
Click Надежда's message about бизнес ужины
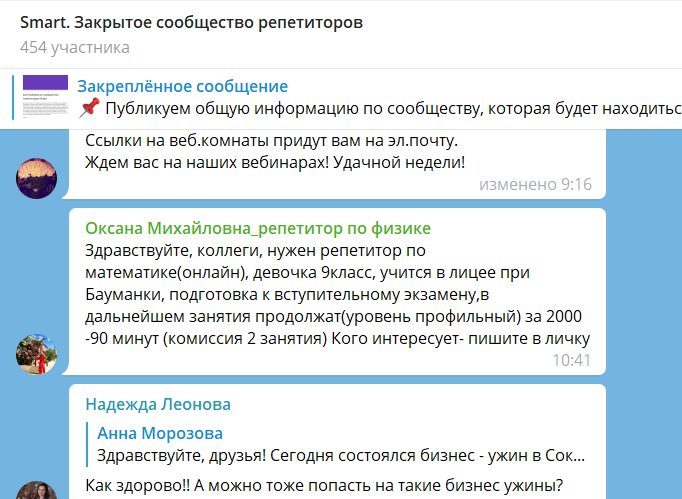[x=324, y=485]
